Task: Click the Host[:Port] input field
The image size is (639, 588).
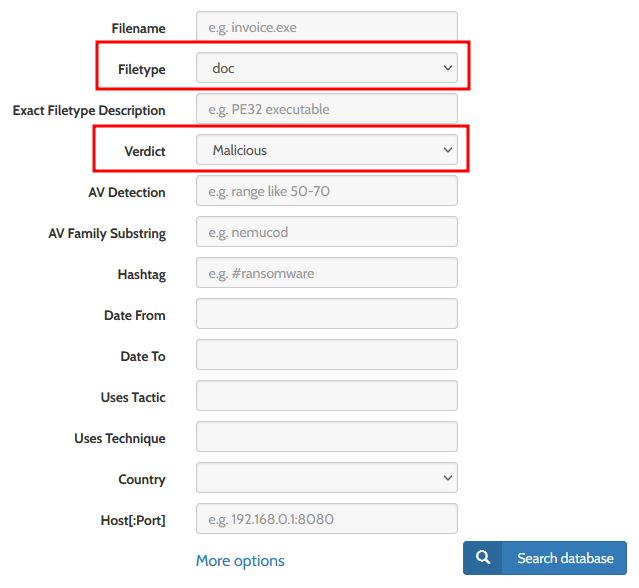Action: click(x=326, y=519)
